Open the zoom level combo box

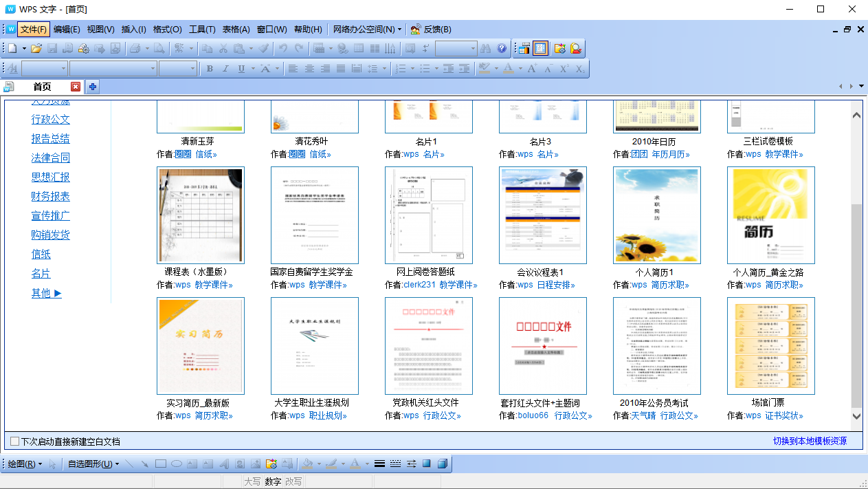(x=456, y=48)
